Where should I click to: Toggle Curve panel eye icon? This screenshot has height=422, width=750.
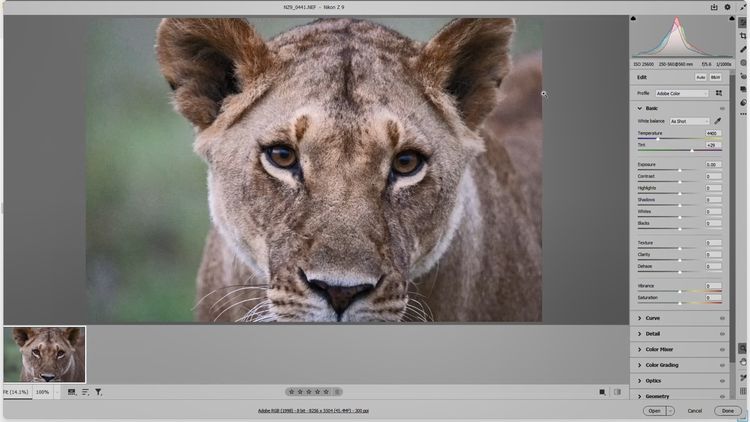click(x=722, y=318)
